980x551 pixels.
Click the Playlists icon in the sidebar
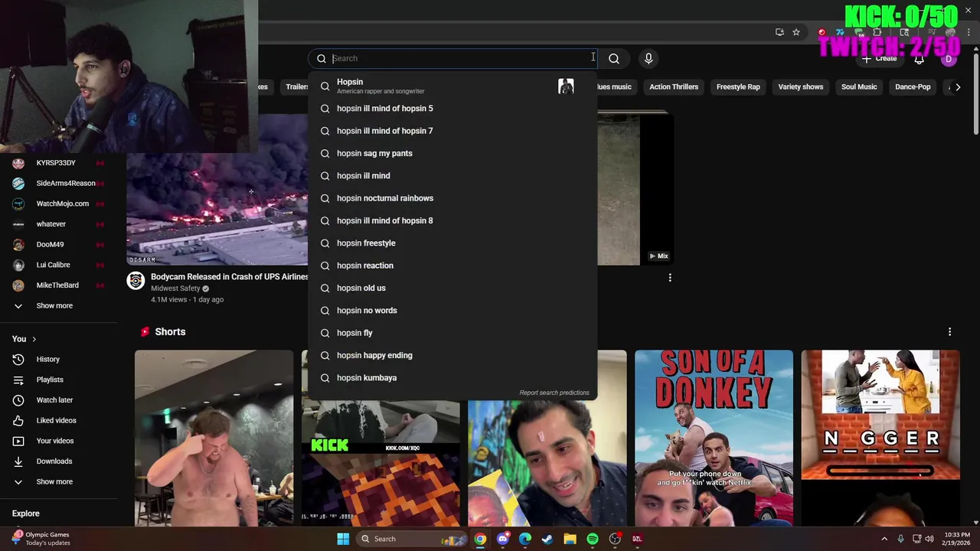click(18, 380)
